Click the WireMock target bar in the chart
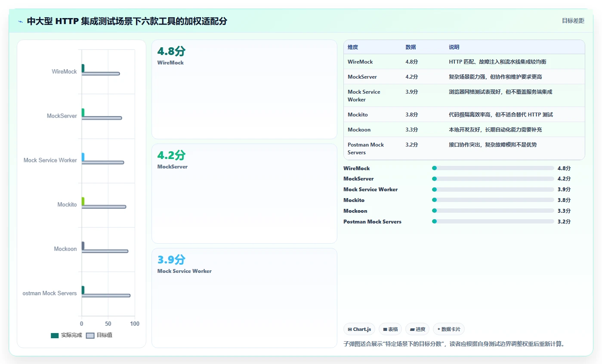 [101, 73]
